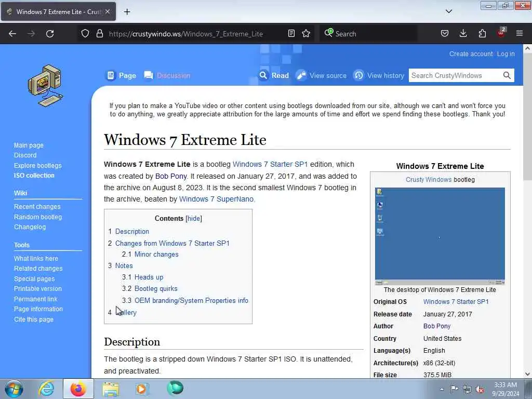Image resolution: width=532 pixels, height=399 pixels.
Task: Jump to OEM branding/System Properties info
Action: click(191, 301)
